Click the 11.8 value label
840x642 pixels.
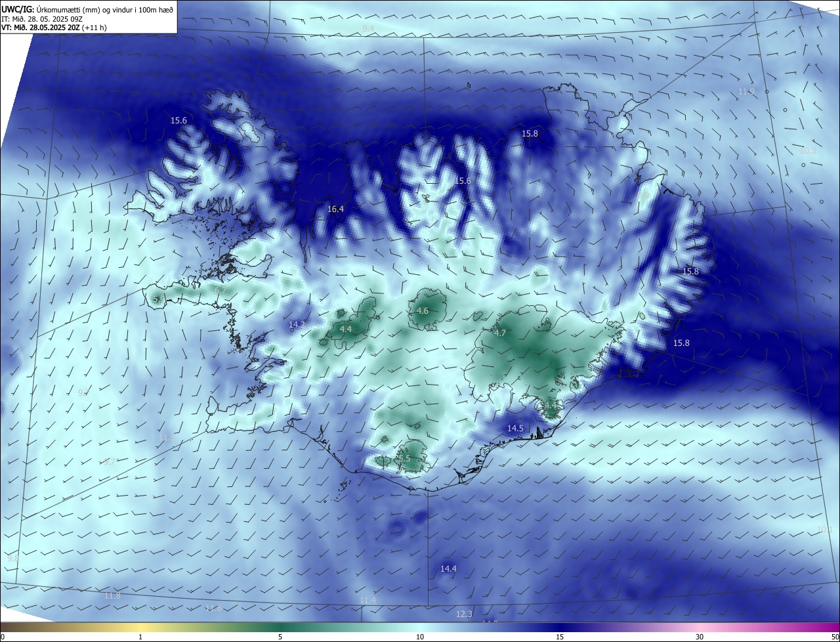[112, 596]
